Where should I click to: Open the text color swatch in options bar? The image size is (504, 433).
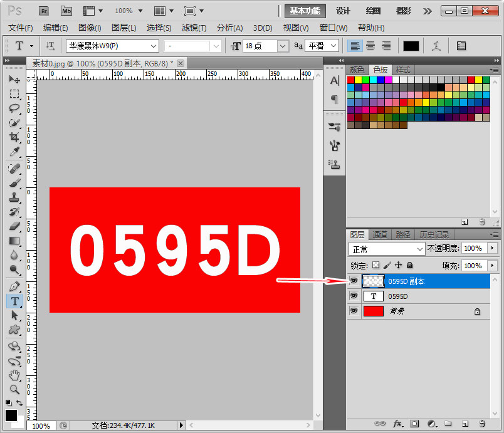pyautogui.click(x=411, y=46)
